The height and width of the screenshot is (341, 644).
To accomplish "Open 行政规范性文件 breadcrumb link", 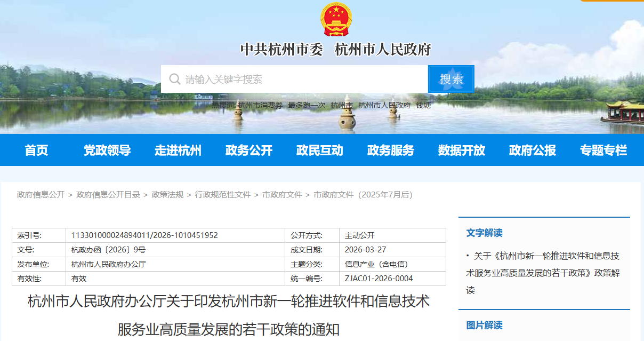I will pos(223,195).
